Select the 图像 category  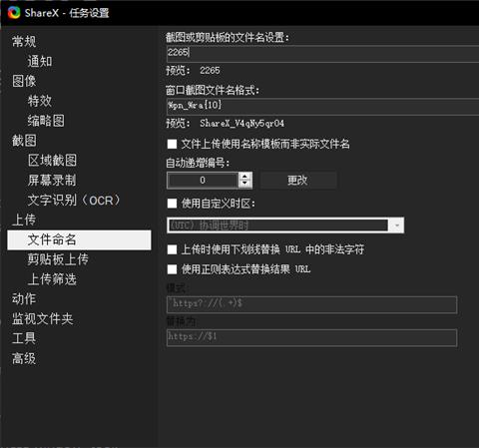coord(24,81)
